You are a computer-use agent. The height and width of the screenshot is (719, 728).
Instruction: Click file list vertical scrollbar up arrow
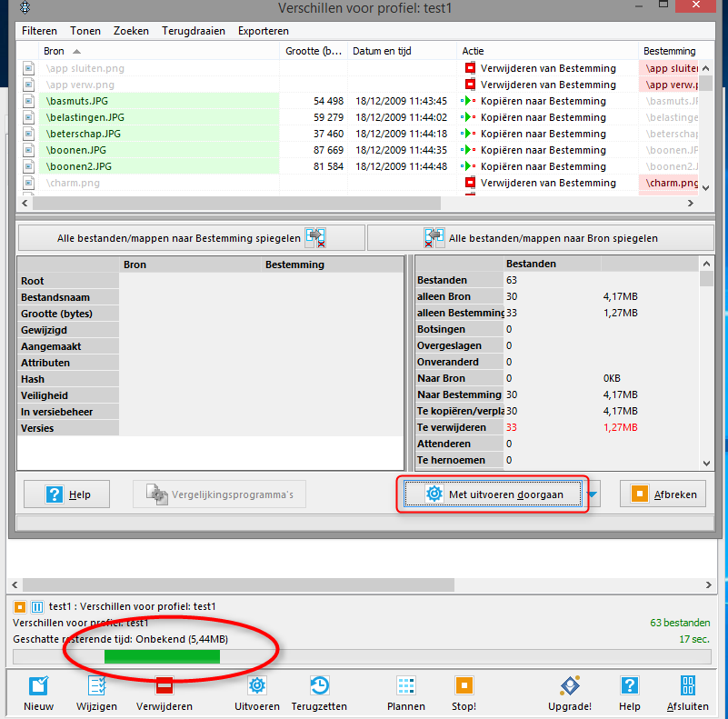coord(706,68)
